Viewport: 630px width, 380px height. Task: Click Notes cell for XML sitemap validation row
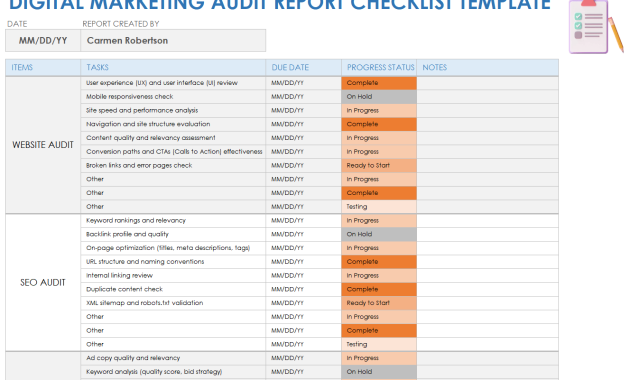pos(488,303)
